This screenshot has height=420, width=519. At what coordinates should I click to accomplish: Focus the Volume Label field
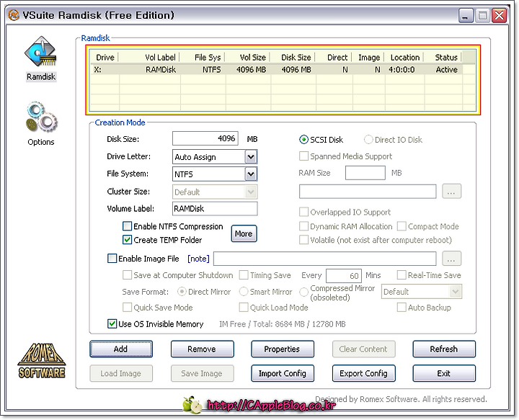click(215, 209)
